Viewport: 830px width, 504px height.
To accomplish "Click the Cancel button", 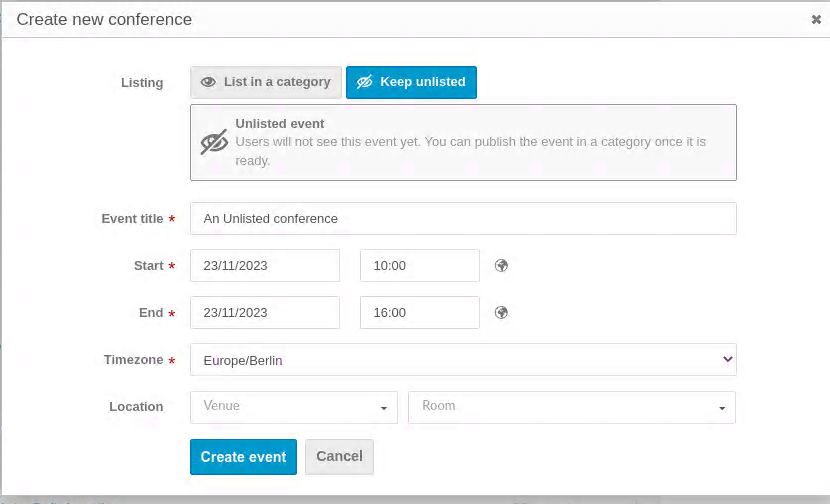I will tap(339, 457).
